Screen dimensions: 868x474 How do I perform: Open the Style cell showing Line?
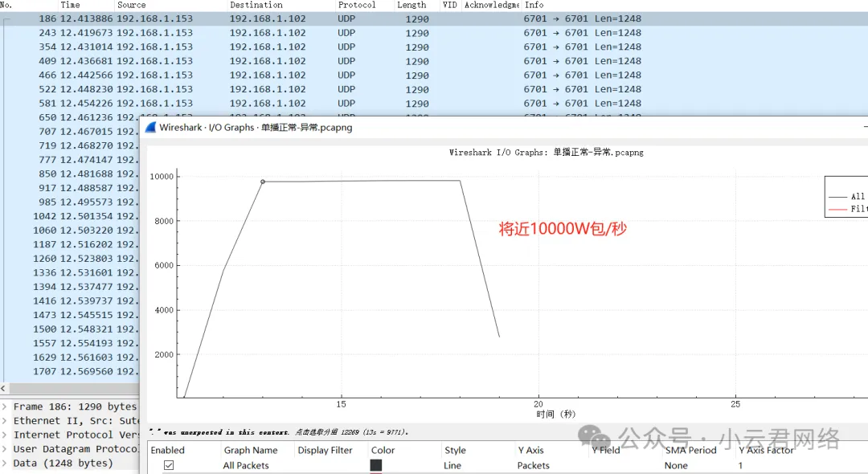pos(452,465)
